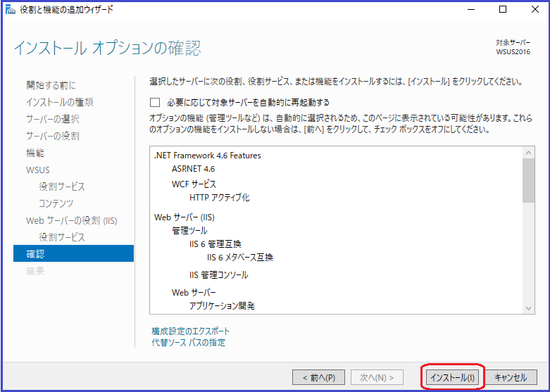Viewport: 550px width, 392px height.
Task: Enable automatic restart of target server checkbox
Action: [155, 102]
